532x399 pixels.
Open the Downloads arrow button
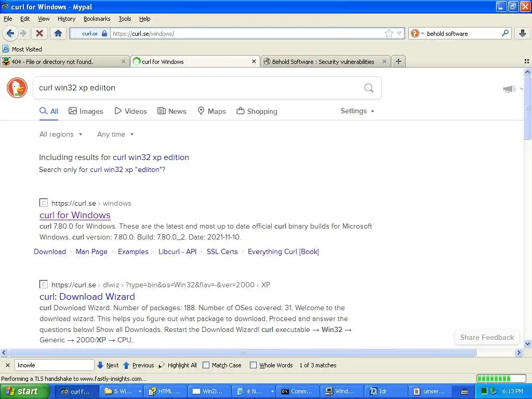(523, 33)
